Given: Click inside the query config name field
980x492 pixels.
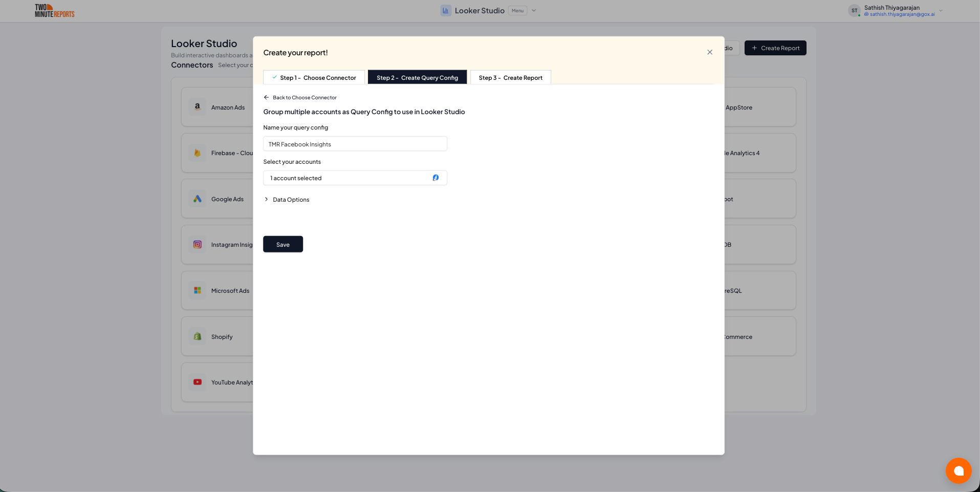Looking at the screenshot, I should coord(355,143).
